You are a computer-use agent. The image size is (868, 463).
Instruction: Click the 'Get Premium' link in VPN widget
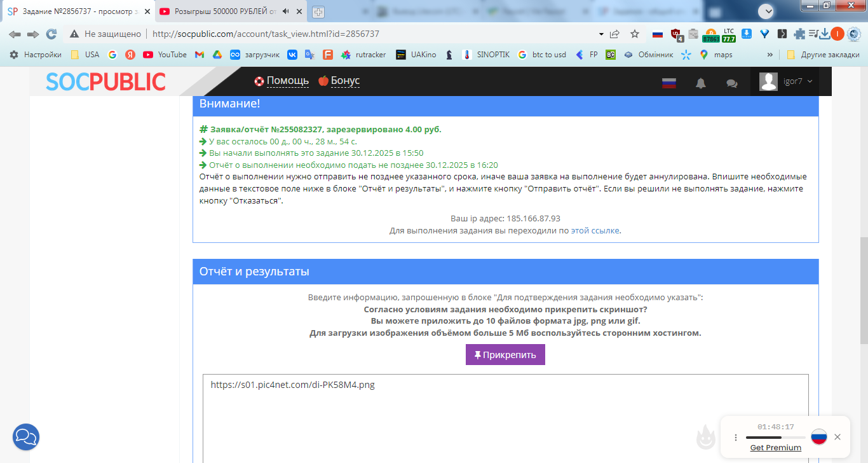[x=775, y=448]
